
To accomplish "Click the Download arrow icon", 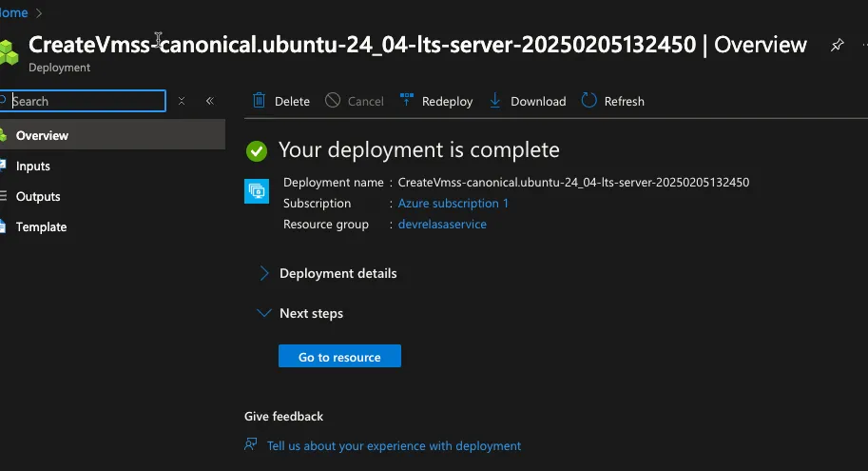I will (x=495, y=101).
